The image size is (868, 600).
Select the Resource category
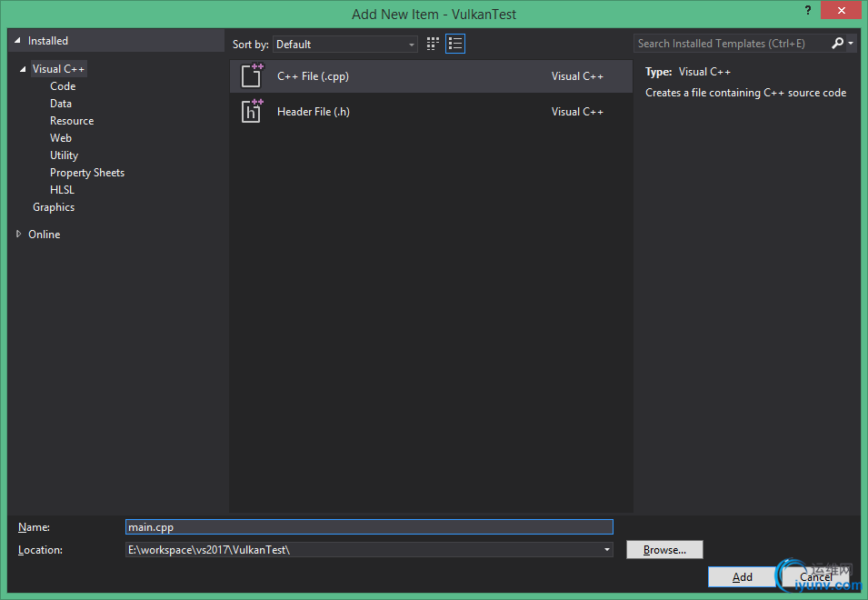[72, 121]
